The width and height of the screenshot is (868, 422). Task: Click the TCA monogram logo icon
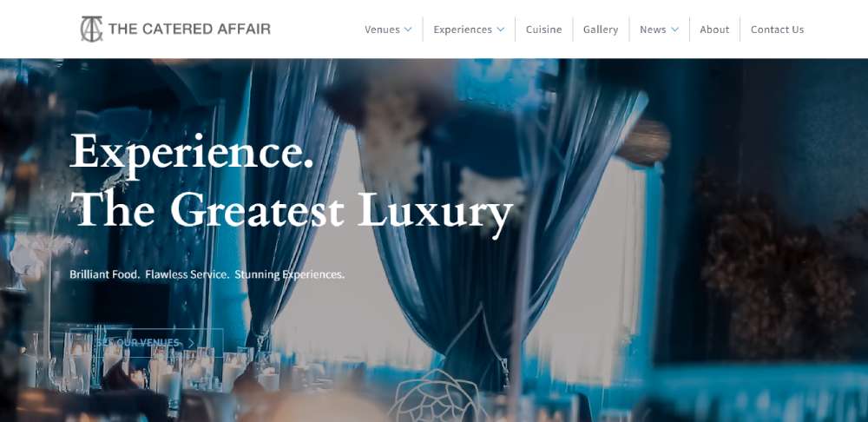91,29
